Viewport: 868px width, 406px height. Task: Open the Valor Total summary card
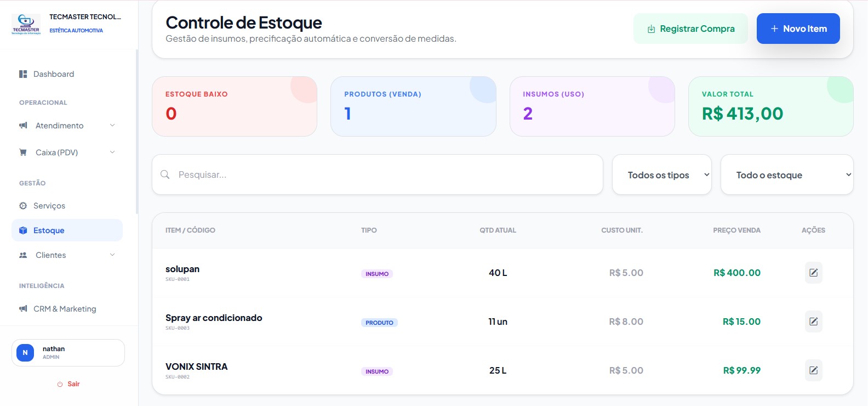(x=771, y=106)
